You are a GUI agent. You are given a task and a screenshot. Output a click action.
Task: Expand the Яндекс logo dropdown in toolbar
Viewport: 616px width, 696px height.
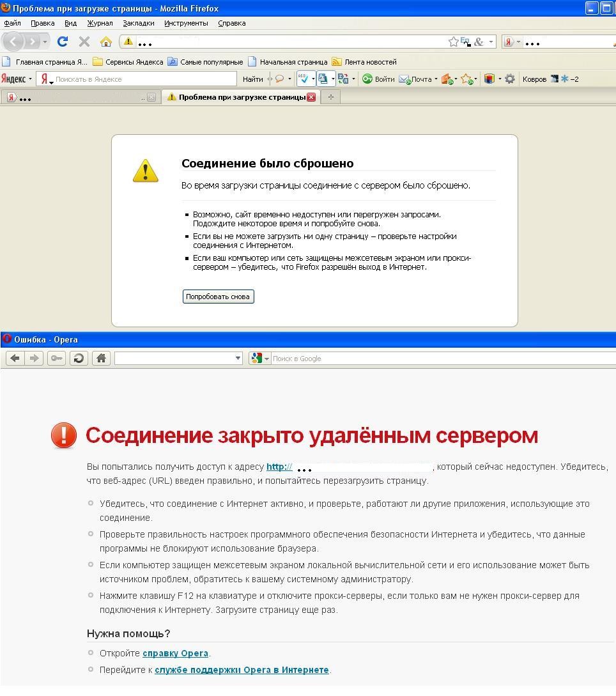[x=30, y=79]
